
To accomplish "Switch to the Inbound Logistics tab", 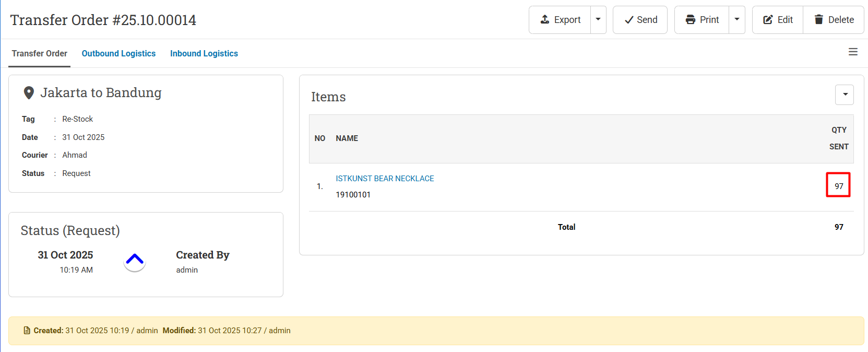I will 204,53.
